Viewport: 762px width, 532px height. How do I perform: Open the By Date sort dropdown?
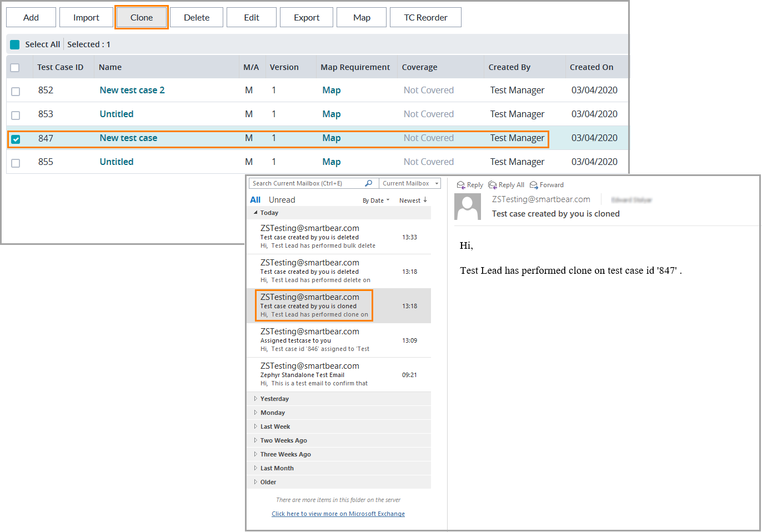pyautogui.click(x=376, y=200)
